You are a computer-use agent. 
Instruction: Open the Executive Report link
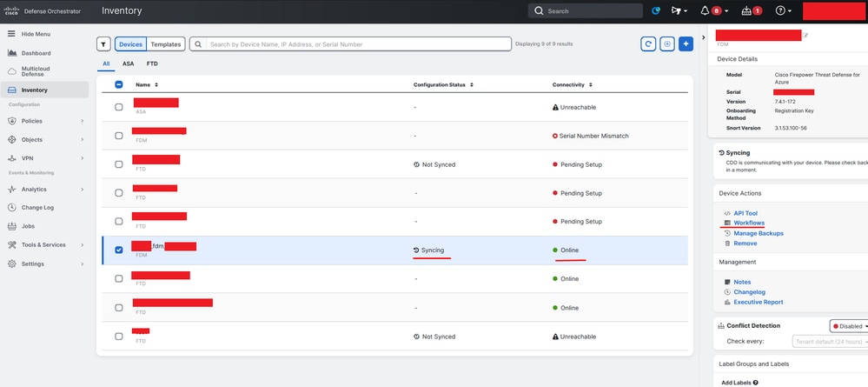coord(759,302)
